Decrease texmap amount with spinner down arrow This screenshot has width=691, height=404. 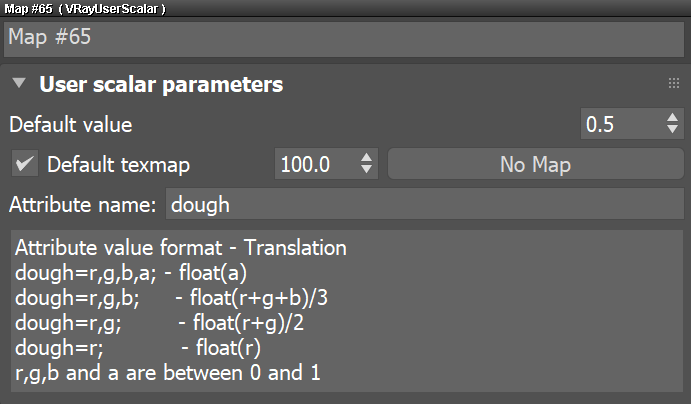(x=367, y=171)
